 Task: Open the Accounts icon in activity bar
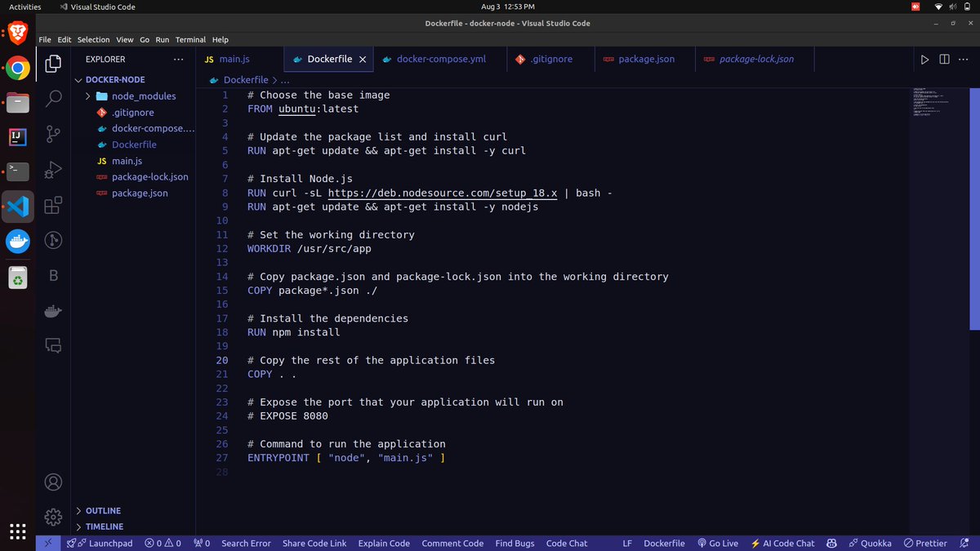(53, 482)
